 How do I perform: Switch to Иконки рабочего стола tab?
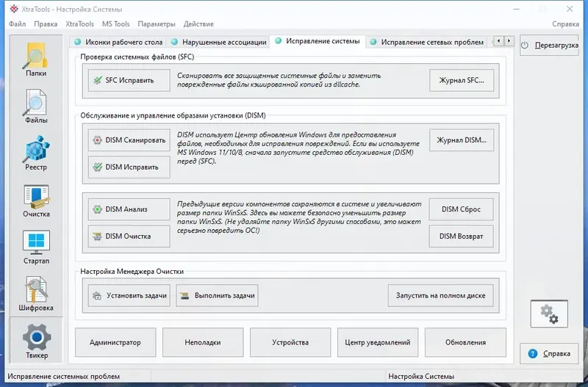coord(118,42)
